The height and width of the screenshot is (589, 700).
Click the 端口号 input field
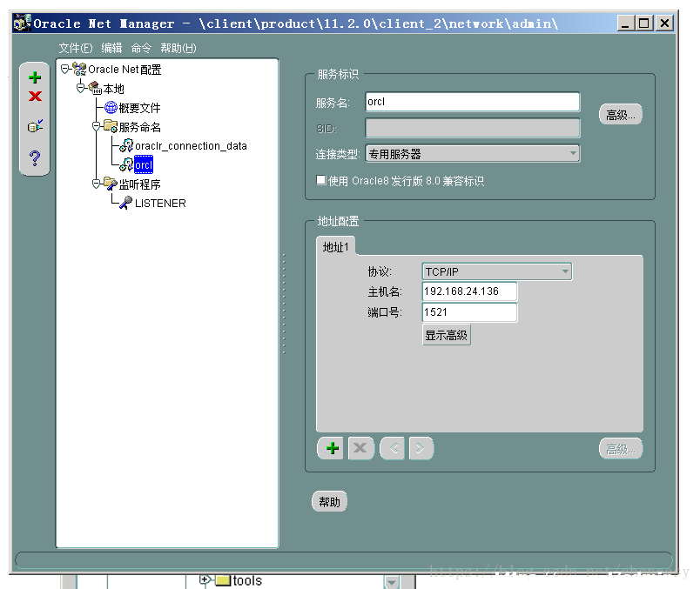[x=469, y=312]
